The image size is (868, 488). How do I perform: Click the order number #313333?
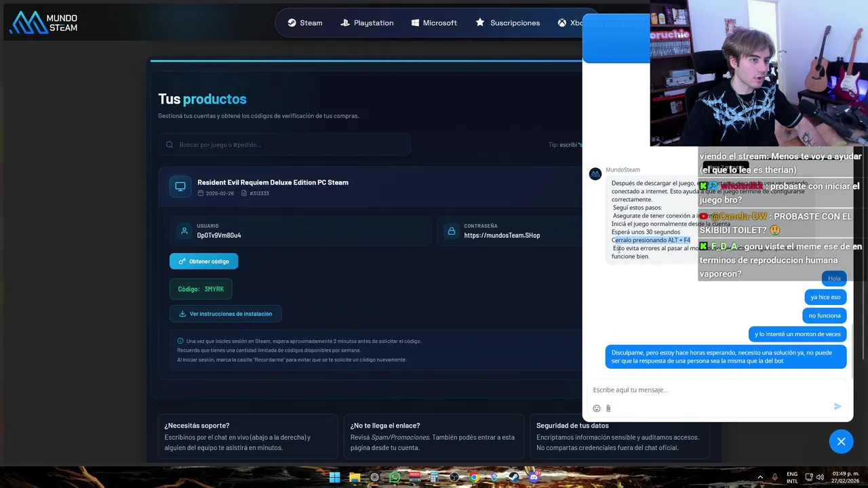click(x=259, y=193)
